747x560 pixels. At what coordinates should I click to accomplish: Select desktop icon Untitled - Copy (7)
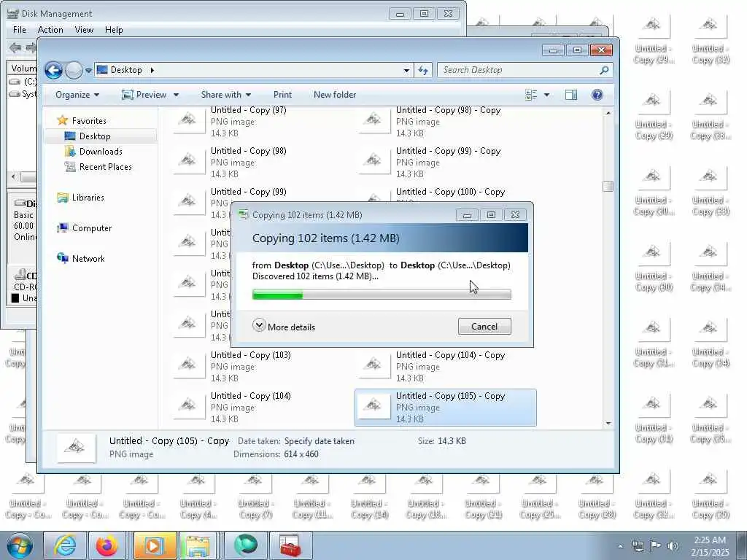point(255,495)
